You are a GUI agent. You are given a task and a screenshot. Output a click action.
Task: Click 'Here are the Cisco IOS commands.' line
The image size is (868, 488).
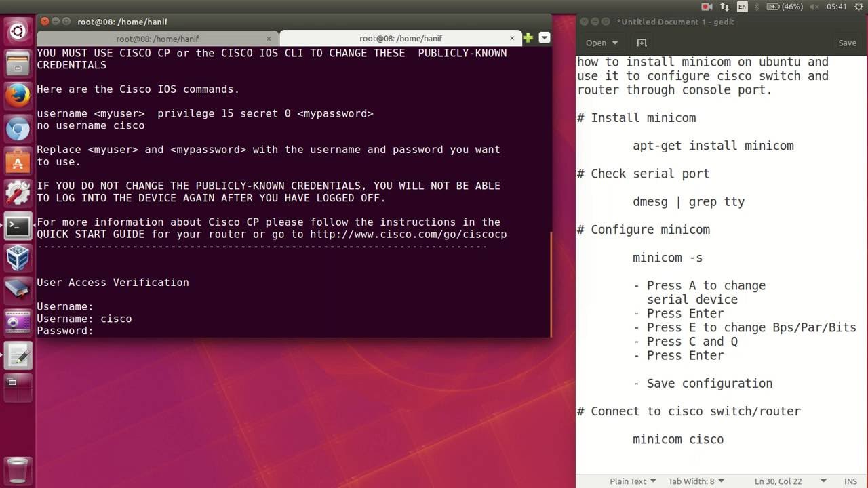point(138,89)
